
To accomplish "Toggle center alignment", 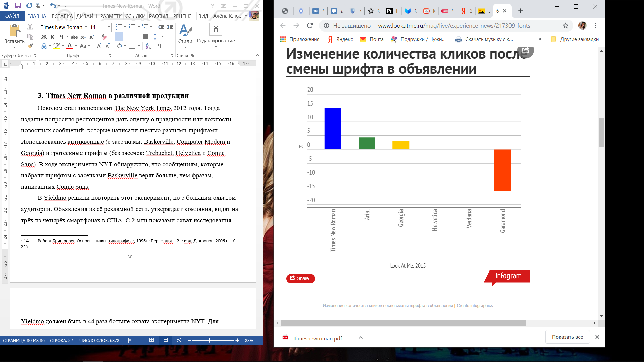I will click(128, 37).
